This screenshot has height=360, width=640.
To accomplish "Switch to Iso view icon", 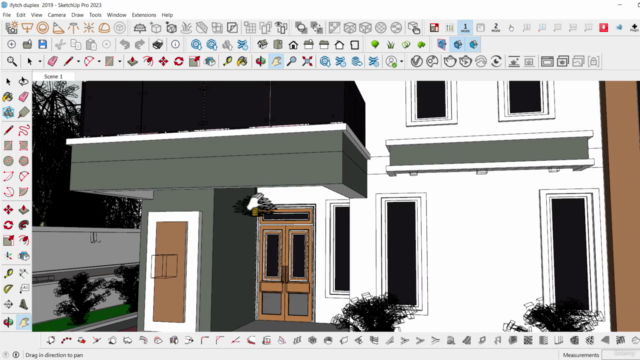I will 262,44.
